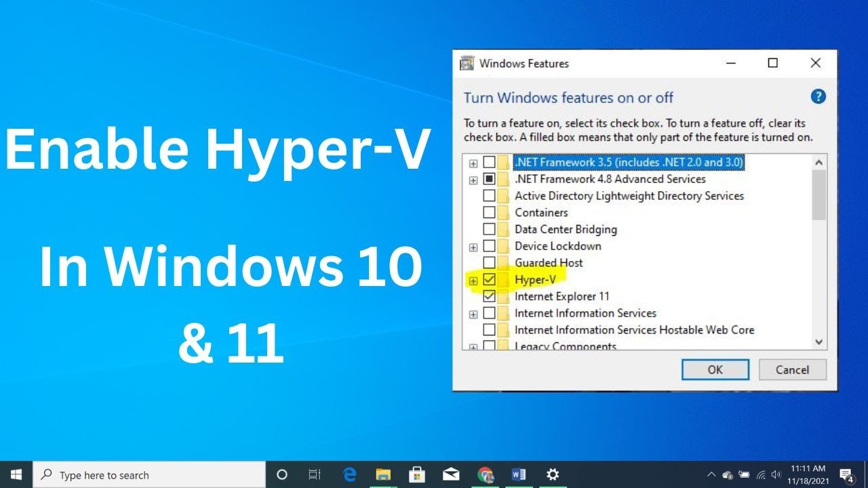
Task: Click the taskbar search box
Action: click(x=149, y=474)
